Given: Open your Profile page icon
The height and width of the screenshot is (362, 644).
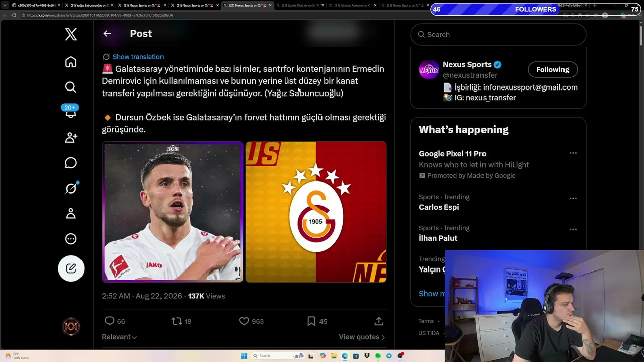Looking at the screenshot, I should point(71,214).
